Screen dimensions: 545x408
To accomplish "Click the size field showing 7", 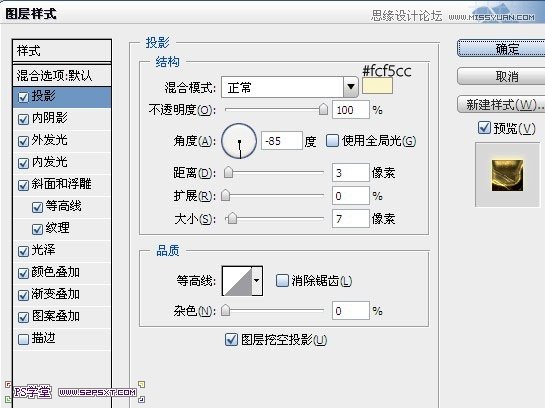I will 350,219.
